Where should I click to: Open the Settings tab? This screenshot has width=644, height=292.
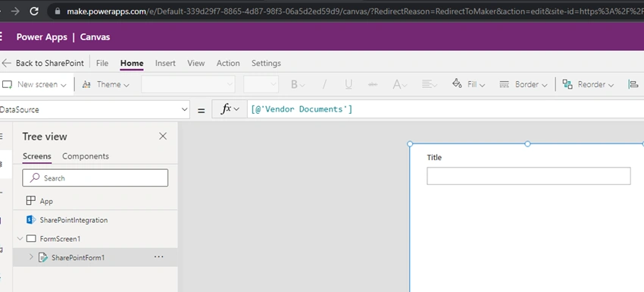point(266,64)
